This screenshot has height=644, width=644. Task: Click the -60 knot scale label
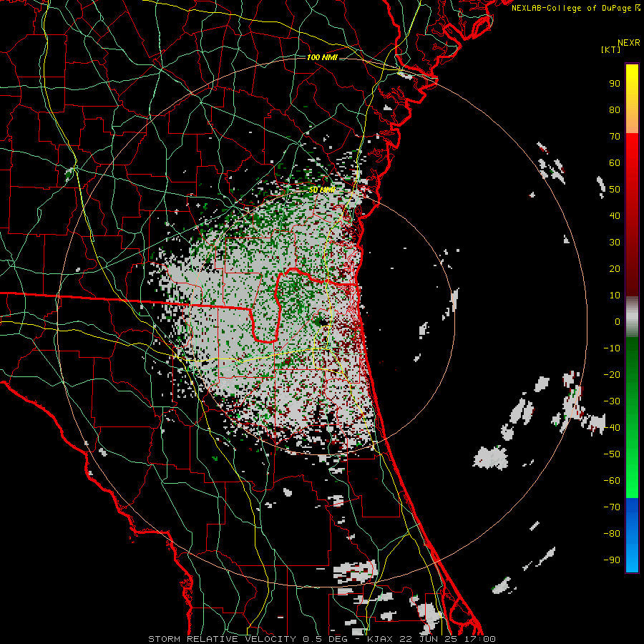(612, 481)
